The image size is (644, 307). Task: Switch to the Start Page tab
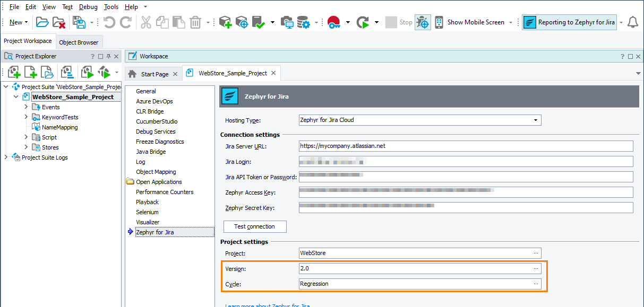pos(154,74)
